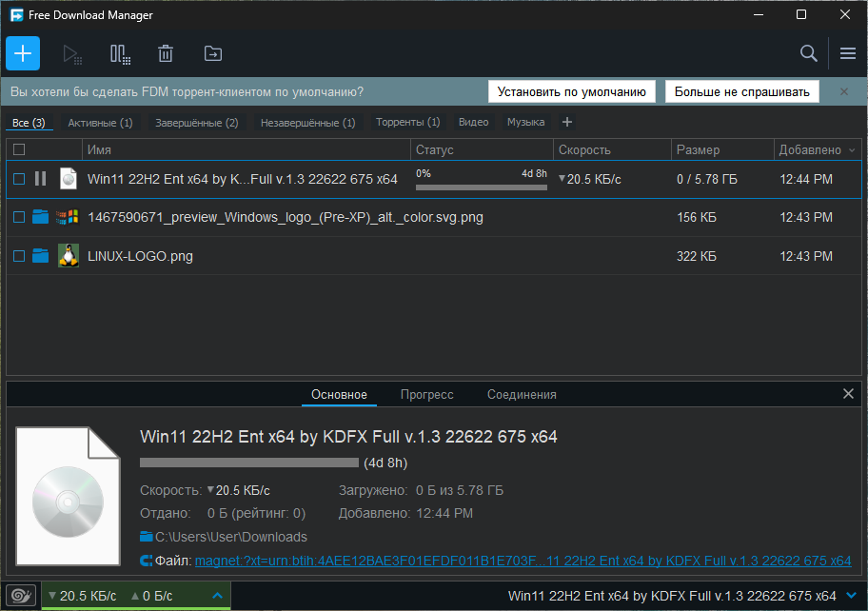The width and height of the screenshot is (868, 611).
Task: Click the details panel progress bar
Action: click(x=249, y=463)
